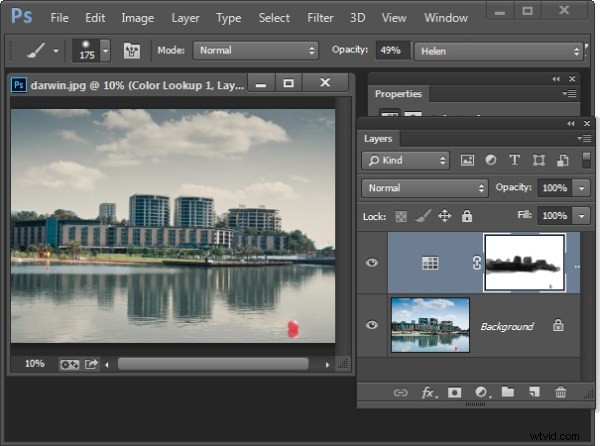Toggle the layer filter on/off switch
Image resolution: width=600 pixels, height=446 pixels.
point(586,160)
